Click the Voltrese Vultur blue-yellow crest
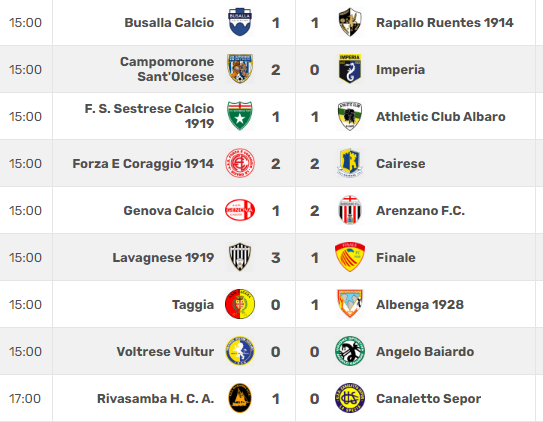Viewport: 543px width, 422px height. tap(240, 351)
